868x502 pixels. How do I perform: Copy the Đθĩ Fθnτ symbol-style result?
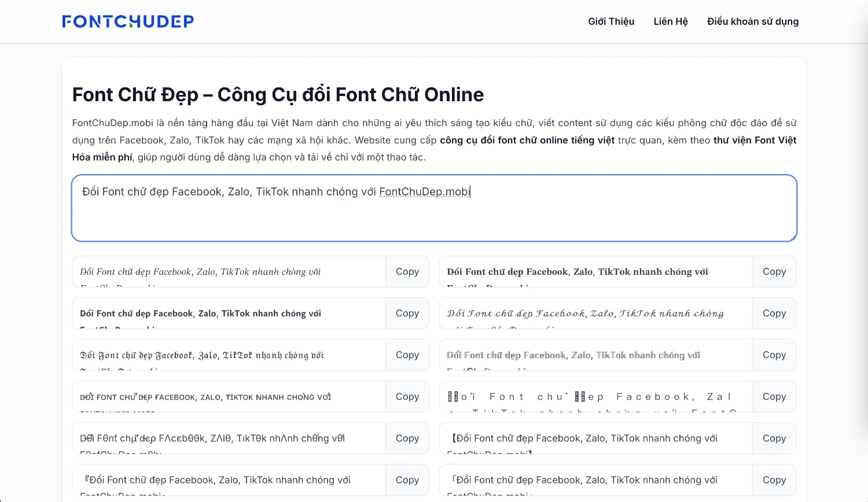[407, 438]
